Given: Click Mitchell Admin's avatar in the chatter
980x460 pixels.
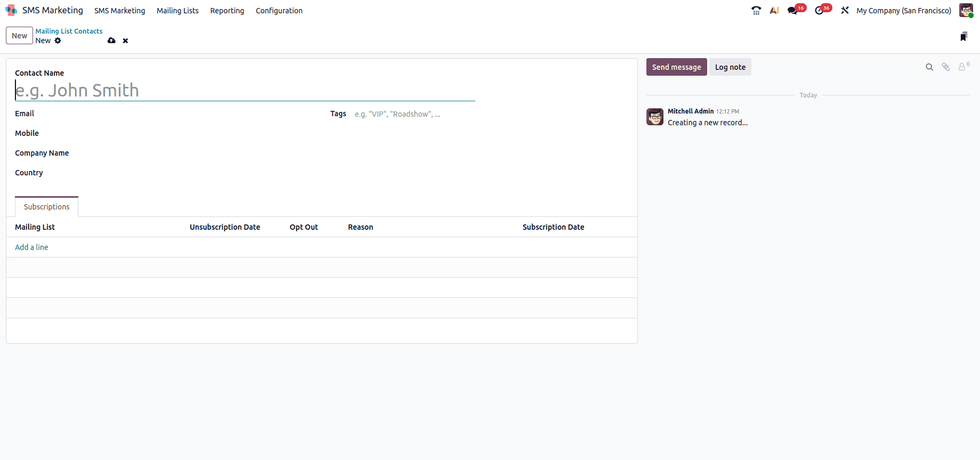Looking at the screenshot, I should pyautogui.click(x=655, y=117).
